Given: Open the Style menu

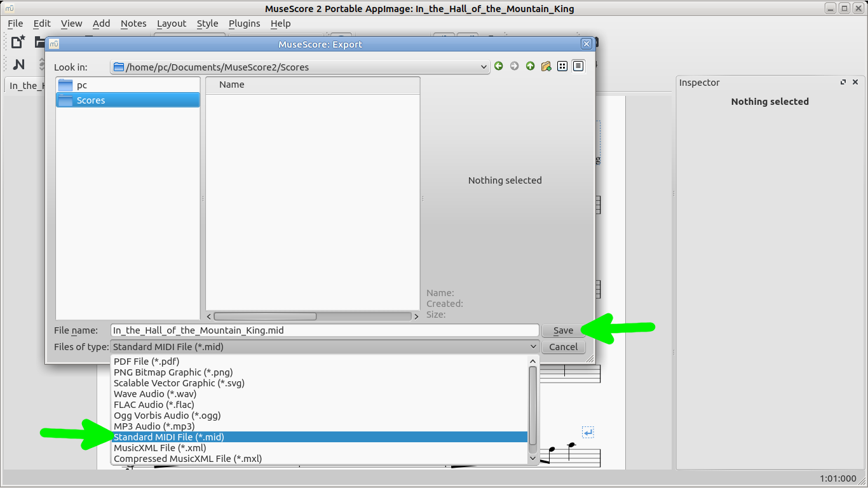Looking at the screenshot, I should point(207,24).
